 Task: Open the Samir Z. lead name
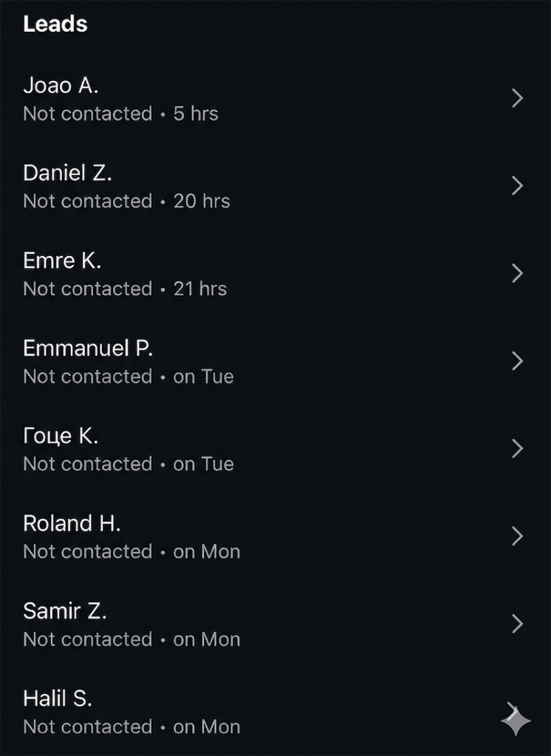point(65,611)
